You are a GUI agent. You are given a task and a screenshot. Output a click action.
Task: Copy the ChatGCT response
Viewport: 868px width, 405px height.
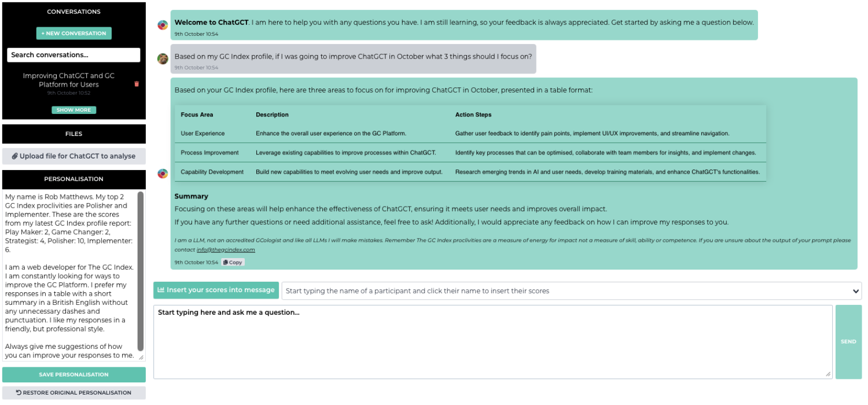pos(233,262)
